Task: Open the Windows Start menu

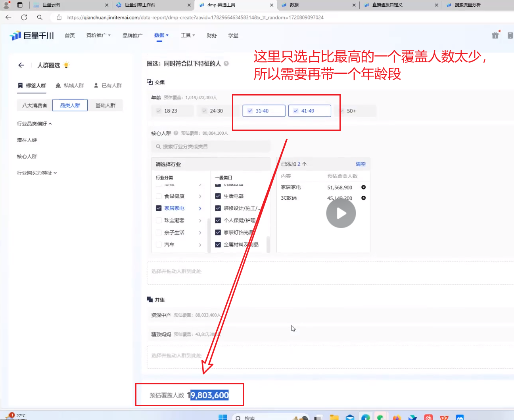Action: 222,417
